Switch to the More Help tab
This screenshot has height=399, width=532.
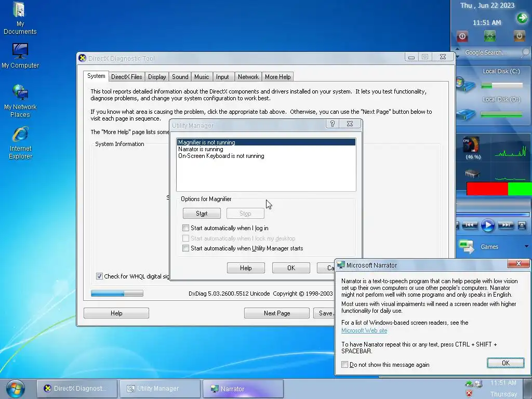(x=277, y=77)
